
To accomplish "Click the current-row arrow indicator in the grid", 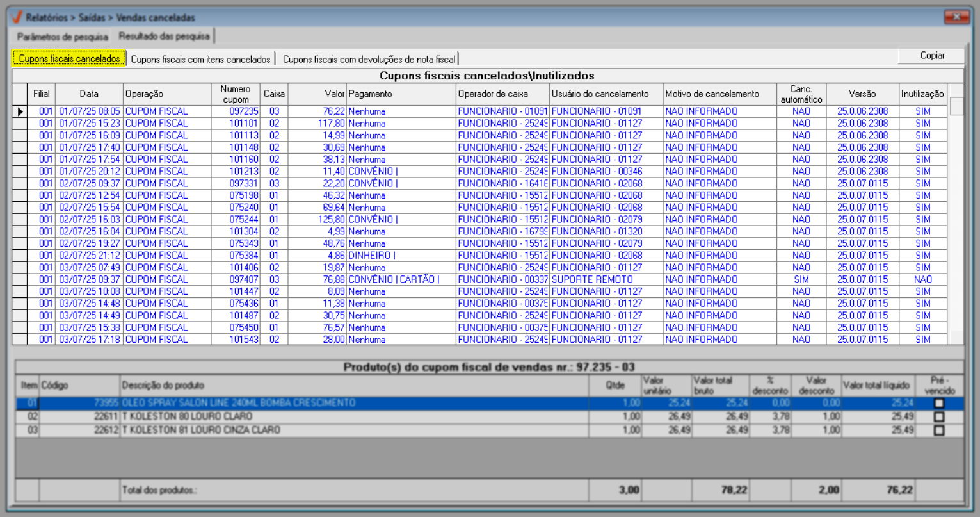I will [x=20, y=111].
